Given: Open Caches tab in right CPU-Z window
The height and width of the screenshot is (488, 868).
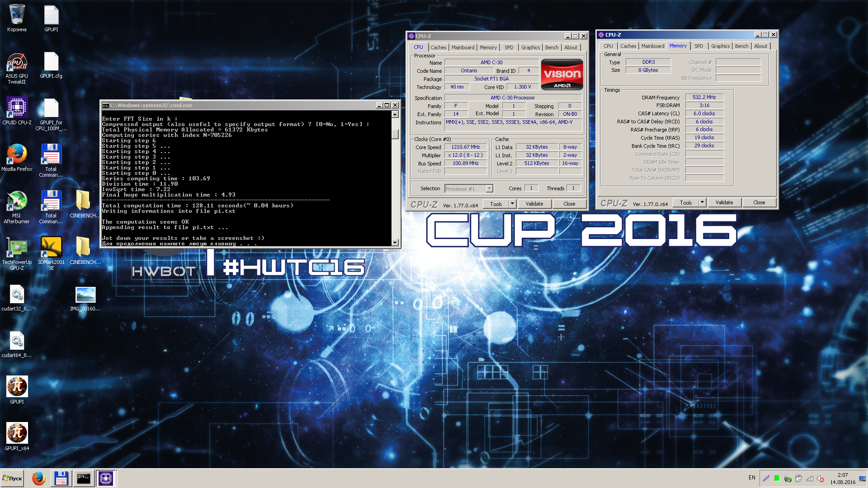Looking at the screenshot, I should 628,46.
